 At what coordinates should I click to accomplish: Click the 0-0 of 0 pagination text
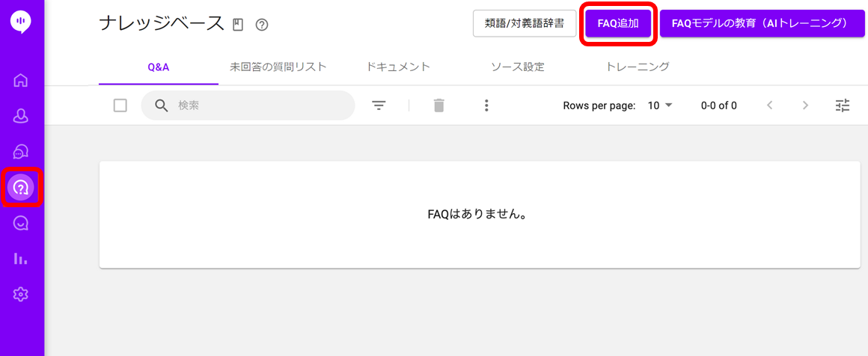click(x=718, y=105)
